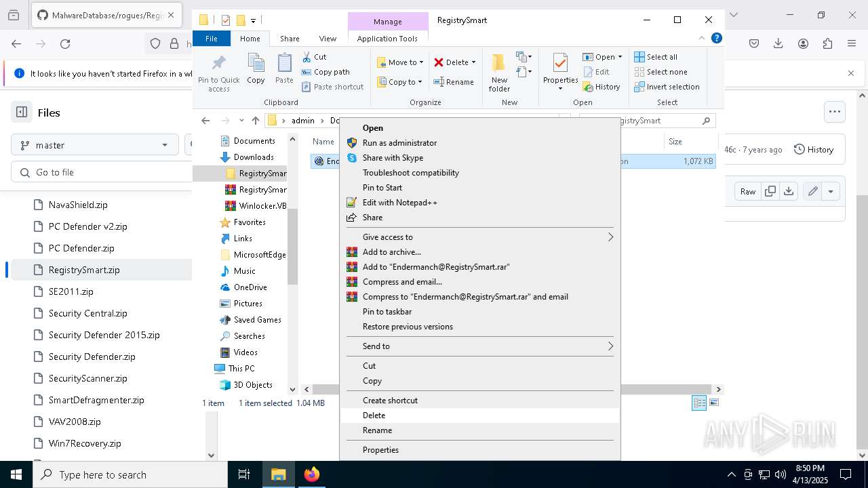Expand the ribbon Delete dropdown arrow
The image size is (868, 488).
[x=473, y=62]
